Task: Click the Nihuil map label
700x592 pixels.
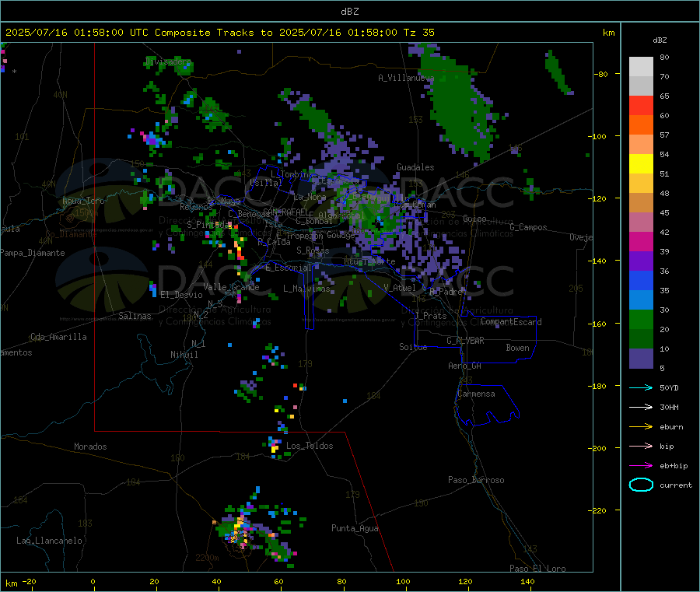Action: coord(184,355)
